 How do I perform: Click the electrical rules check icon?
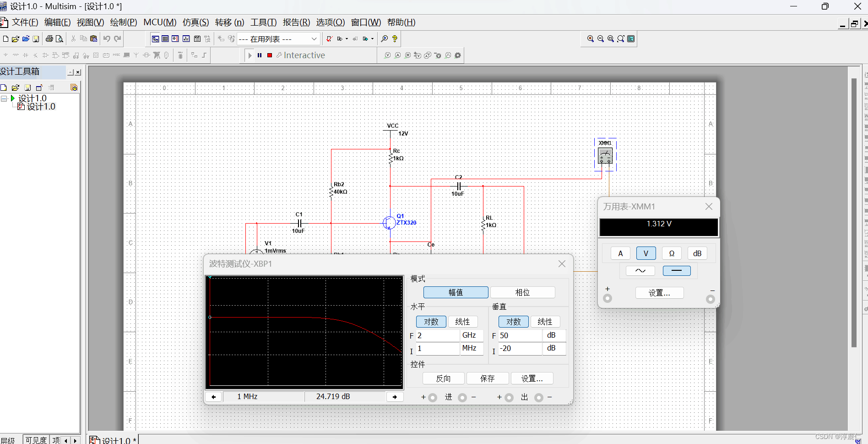click(x=329, y=38)
